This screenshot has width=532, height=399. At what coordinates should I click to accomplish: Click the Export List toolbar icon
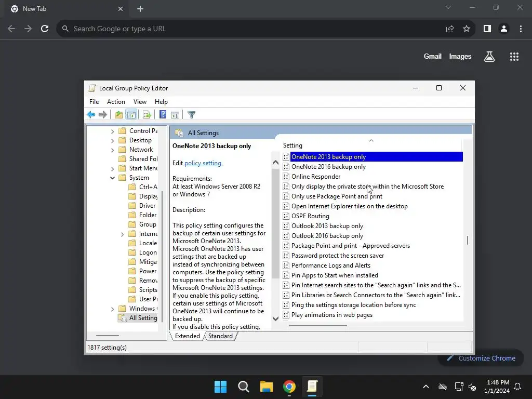tap(147, 115)
